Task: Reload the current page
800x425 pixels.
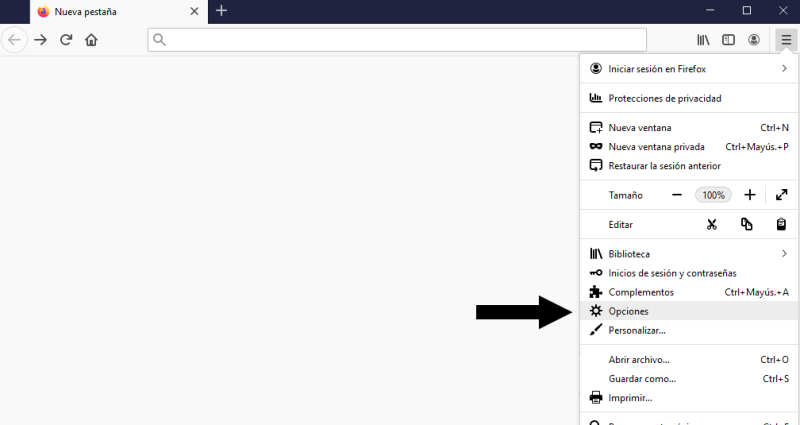Action: tap(66, 40)
